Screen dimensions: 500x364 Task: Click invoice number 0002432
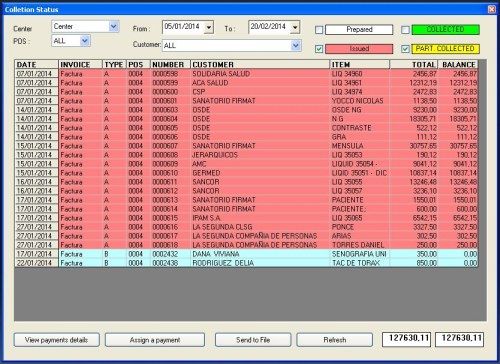pyautogui.click(x=170, y=254)
